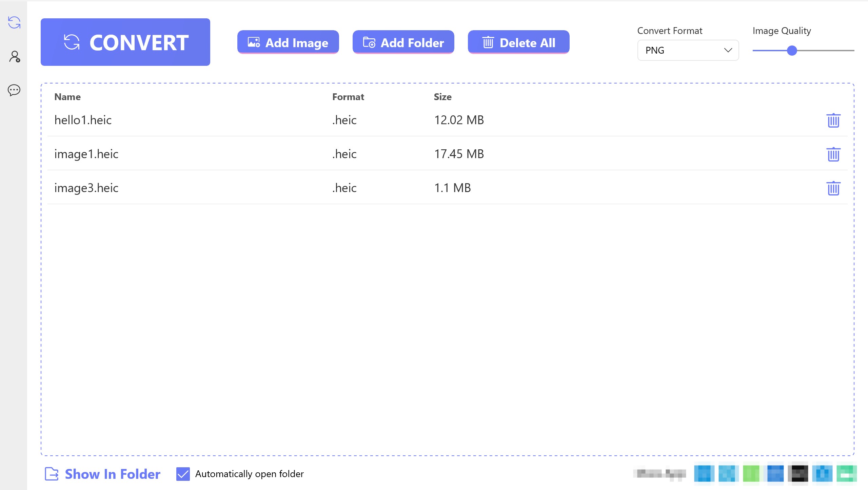Click the PNG format dropdown arrow

(x=728, y=50)
